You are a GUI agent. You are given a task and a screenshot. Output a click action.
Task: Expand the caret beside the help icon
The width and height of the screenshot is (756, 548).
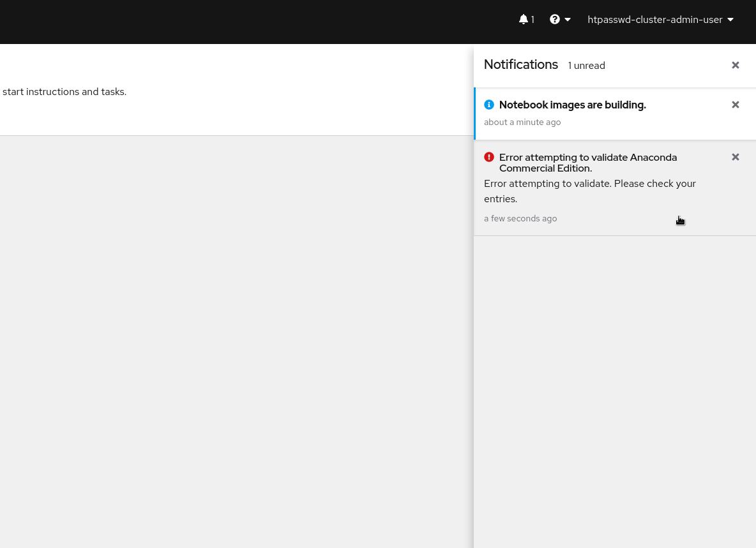click(568, 20)
